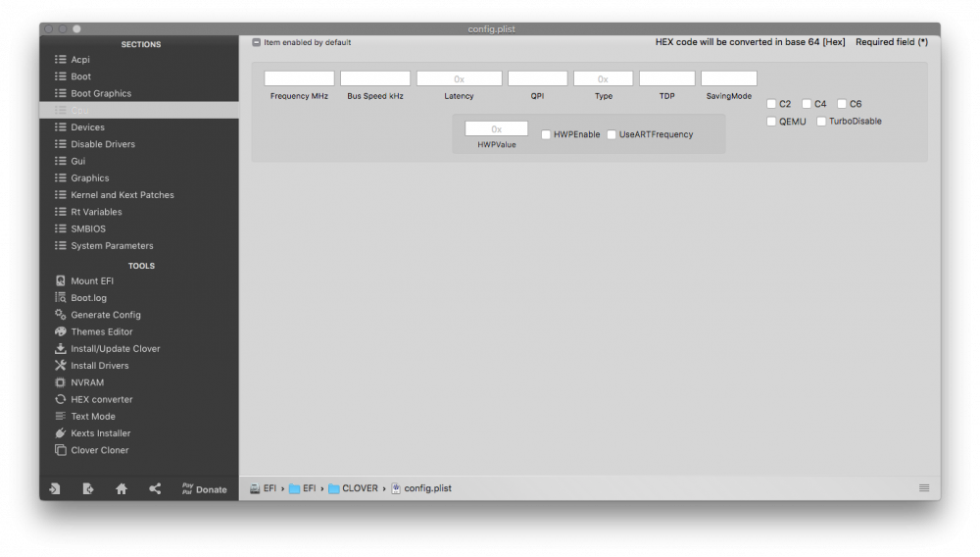Toggle the C6 checkbox
Screen dimensions: 980x557
click(842, 104)
